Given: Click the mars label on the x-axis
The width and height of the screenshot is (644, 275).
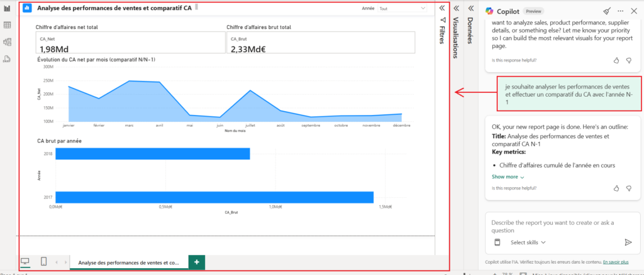Looking at the screenshot, I should pyautogui.click(x=129, y=126).
